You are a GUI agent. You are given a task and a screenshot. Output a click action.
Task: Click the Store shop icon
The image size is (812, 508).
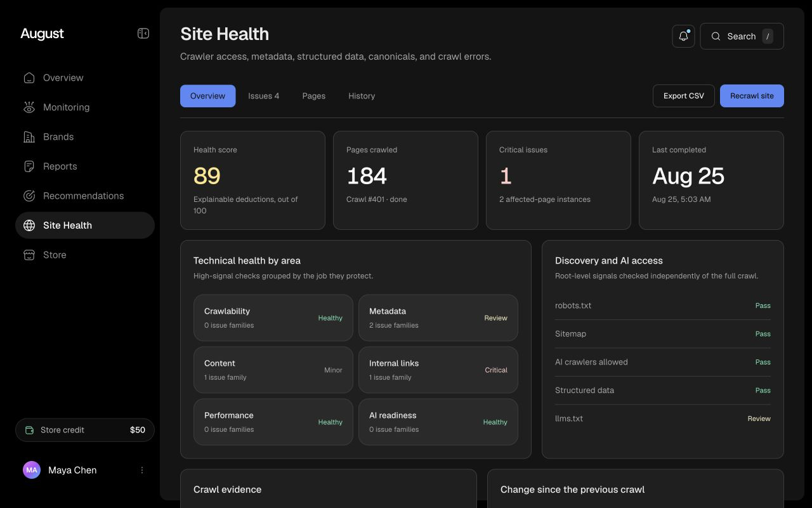(29, 255)
